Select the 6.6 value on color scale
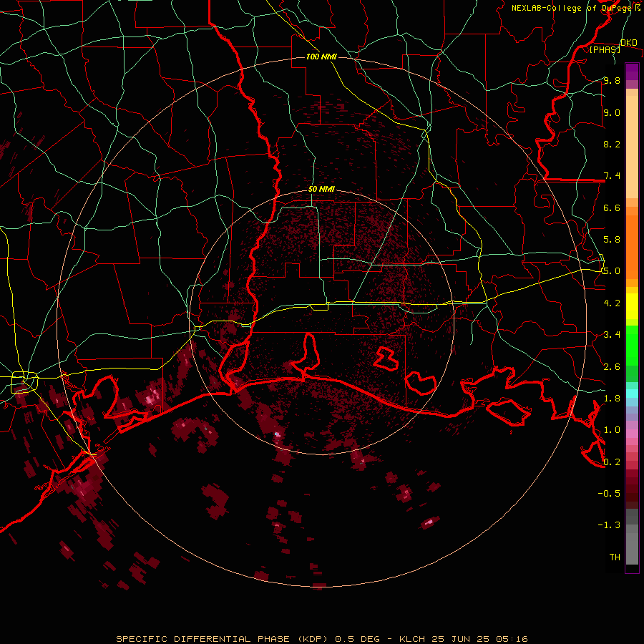 pos(612,208)
